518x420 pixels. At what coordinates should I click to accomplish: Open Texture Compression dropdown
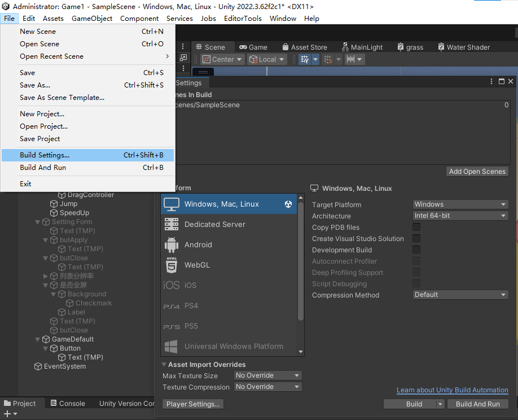click(x=268, y=387)
